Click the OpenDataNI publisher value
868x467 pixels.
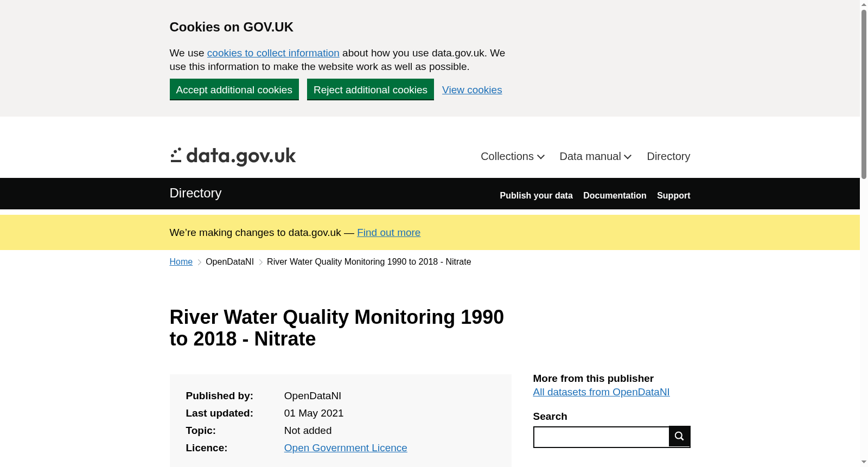312,396
